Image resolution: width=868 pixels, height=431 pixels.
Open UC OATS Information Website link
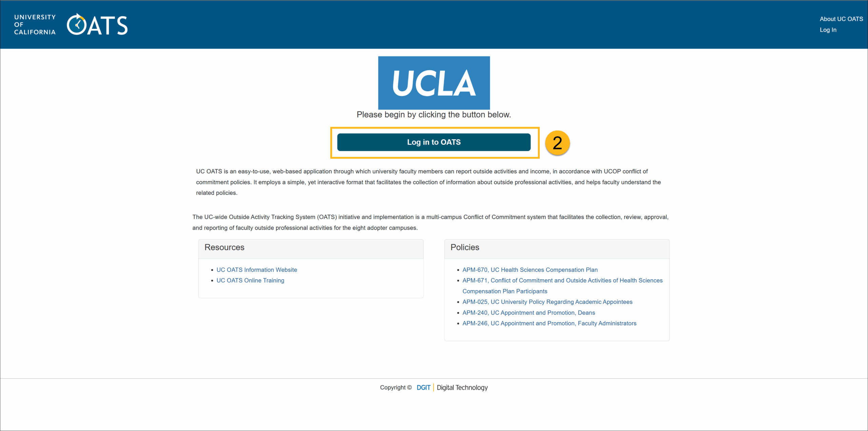[x=256, y=270]
